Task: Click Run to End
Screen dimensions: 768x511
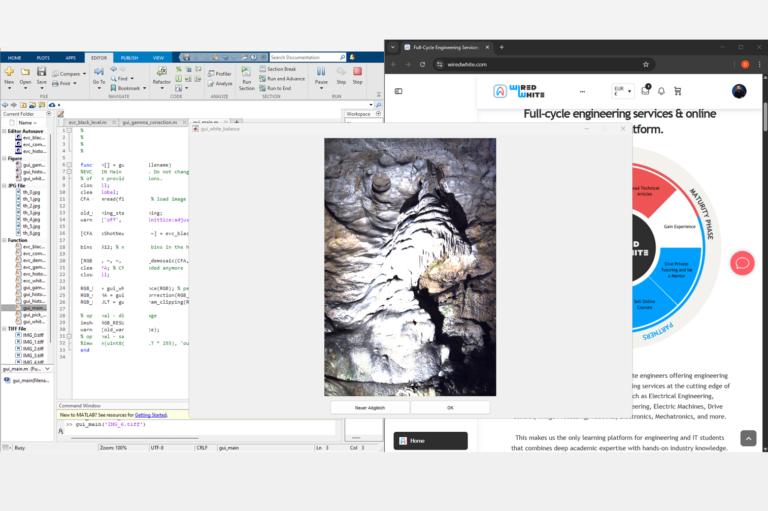Action: [275, 88]
